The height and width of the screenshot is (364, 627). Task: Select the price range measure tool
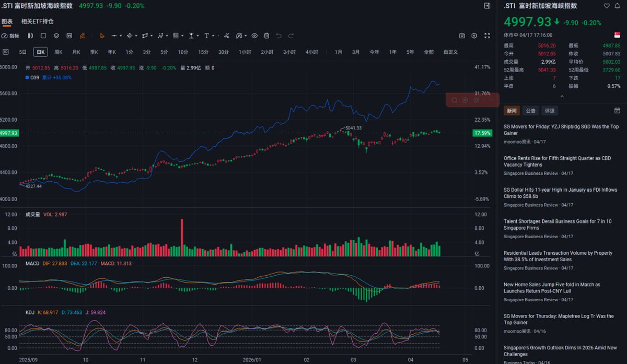pos(191,36)
